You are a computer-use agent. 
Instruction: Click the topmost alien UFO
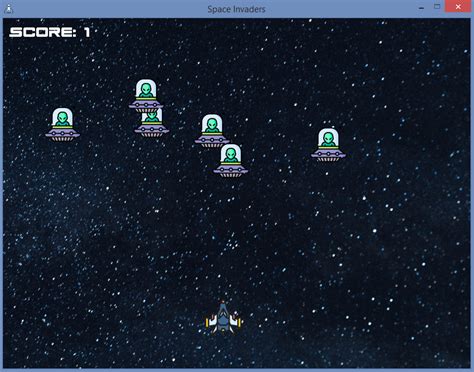click(146, 96)
